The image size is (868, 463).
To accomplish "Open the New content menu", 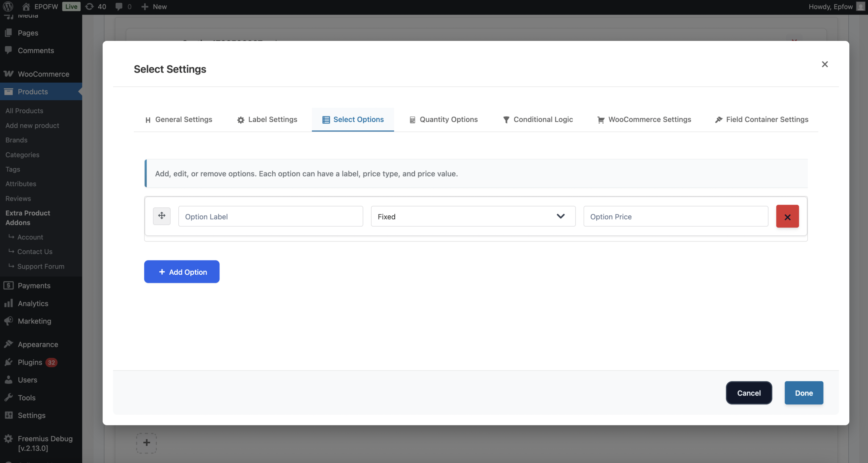I will [154, 6].
